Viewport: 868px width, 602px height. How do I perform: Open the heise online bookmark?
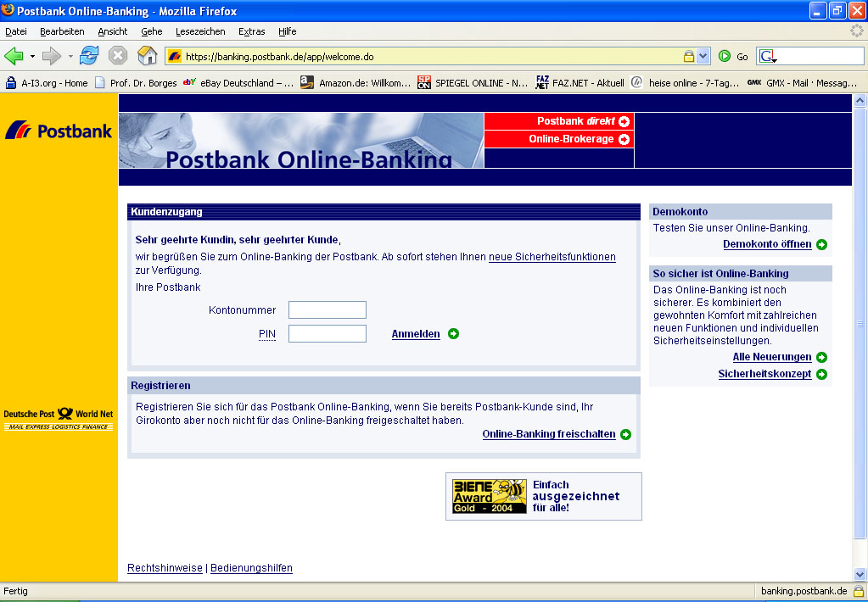(x=686, y=83)
